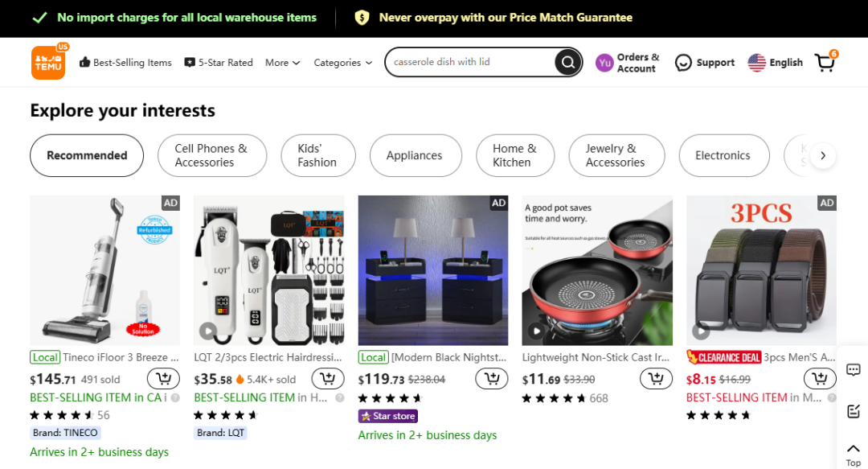This screenshot has height=469, width=868.
Task: Change language from English
Action: pos(775,63)
